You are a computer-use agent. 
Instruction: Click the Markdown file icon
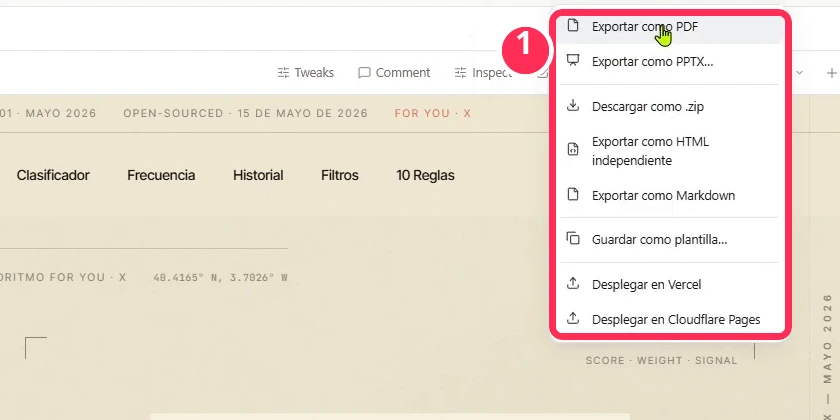pos(573,194)
